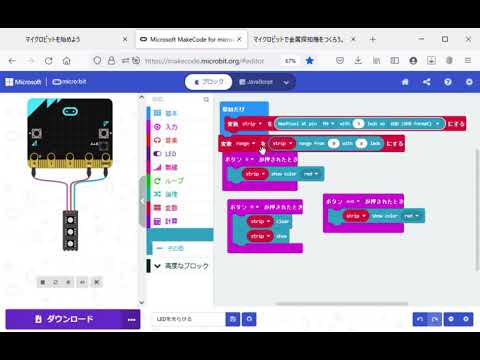Zoom out the block workspace
Image resolution: width=480 pixels, height=360 pixels.
[x=451, y=319]
